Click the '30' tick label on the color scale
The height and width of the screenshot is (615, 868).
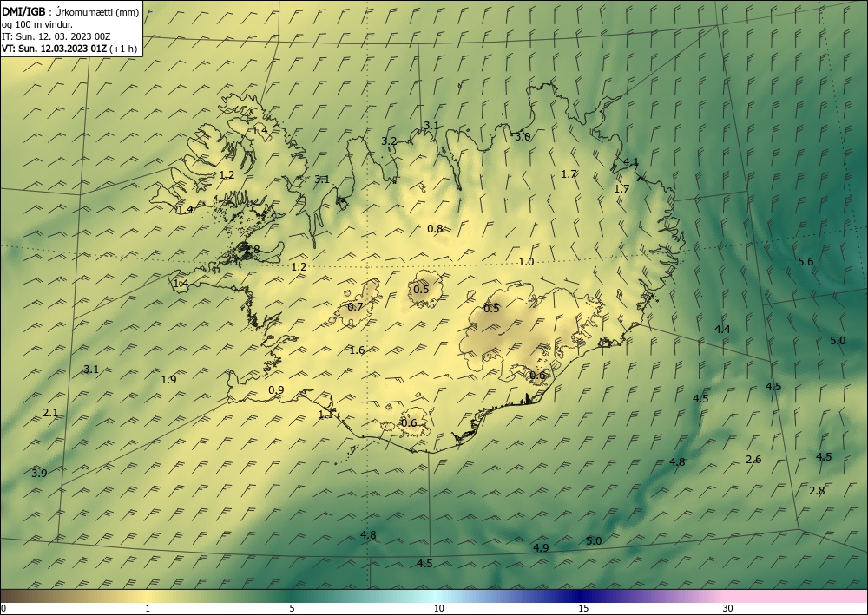728,609
